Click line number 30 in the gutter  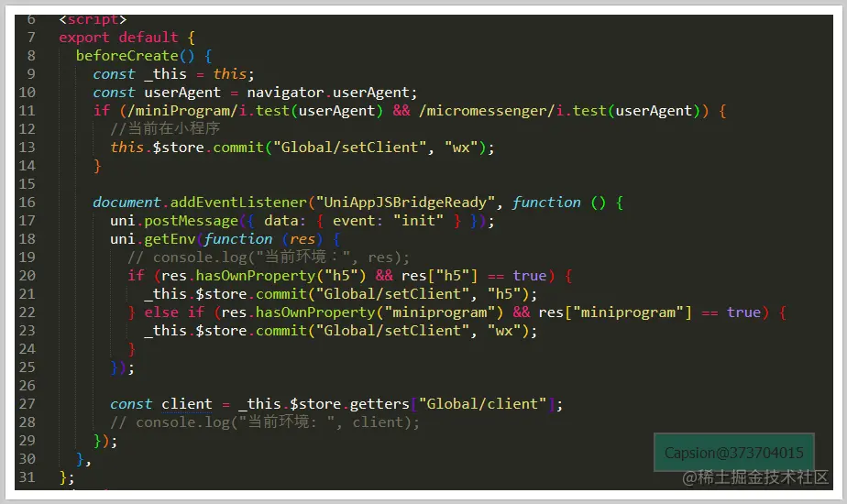point(27,459)
